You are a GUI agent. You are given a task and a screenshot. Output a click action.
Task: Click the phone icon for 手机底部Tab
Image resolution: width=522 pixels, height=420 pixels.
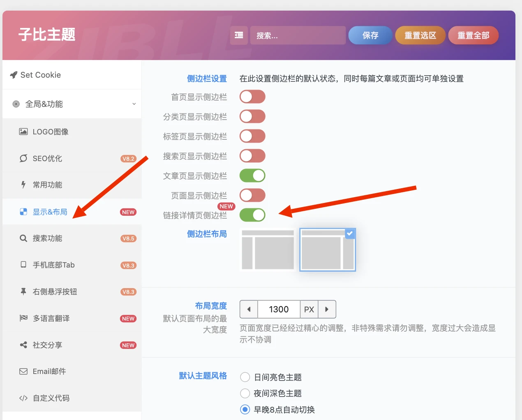(x=23, y=265)
